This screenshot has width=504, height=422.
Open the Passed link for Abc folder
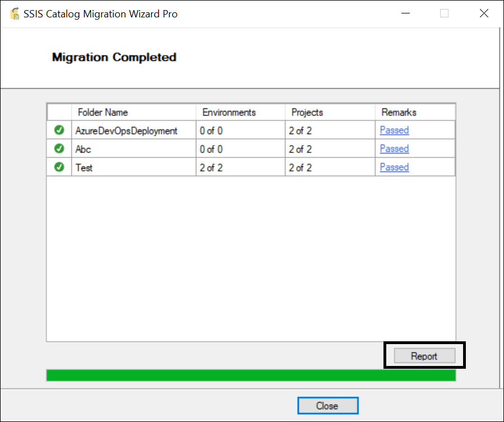coord(394,149)
